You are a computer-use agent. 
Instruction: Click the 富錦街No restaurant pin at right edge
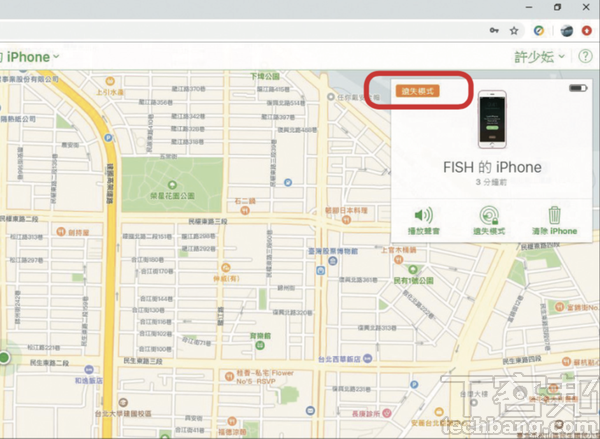pyautogui.click(x=559, y=307)
